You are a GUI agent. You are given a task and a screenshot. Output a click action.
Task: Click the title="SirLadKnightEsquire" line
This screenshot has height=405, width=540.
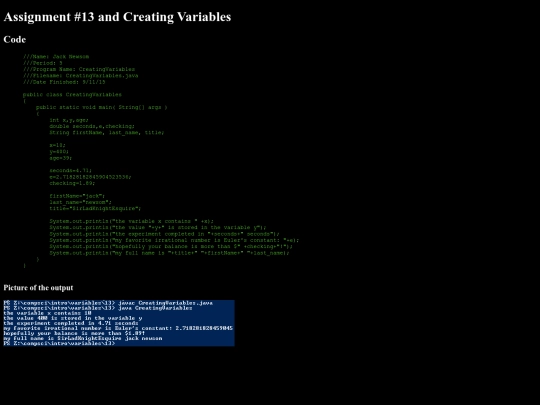click(95, 208)
